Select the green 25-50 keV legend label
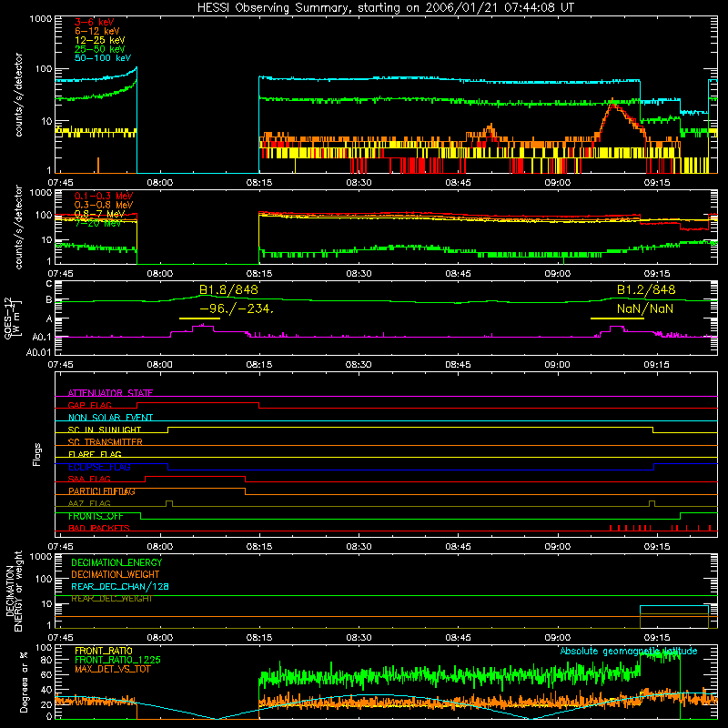 pyautogui.click(x=99, y=49)
